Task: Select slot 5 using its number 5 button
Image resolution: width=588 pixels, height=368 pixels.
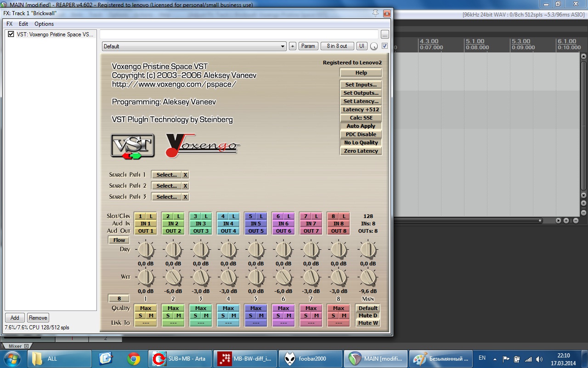Action: [251, 216]
